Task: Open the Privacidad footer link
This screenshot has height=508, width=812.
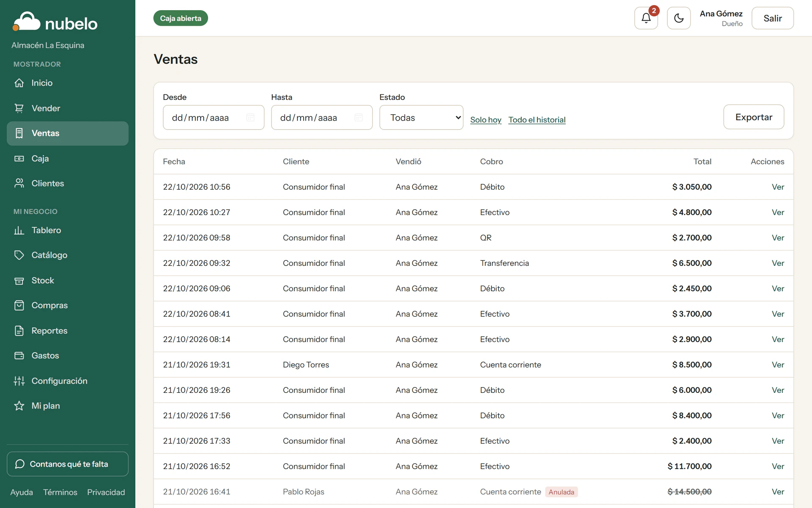Action: tap(106, 492)
